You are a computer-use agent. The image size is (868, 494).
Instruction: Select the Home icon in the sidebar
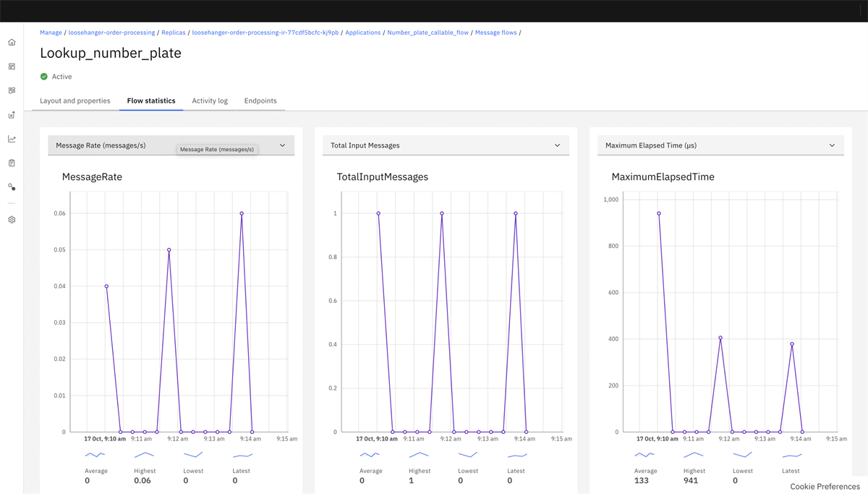11,42
